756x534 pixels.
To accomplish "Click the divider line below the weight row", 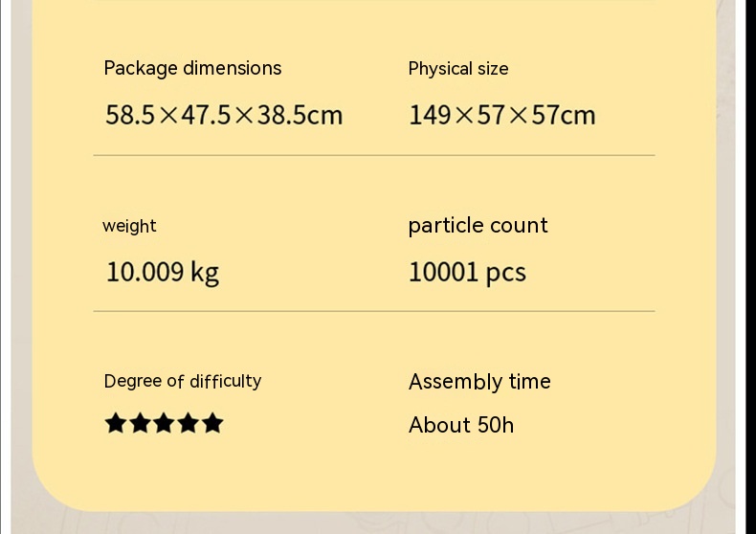I will (x=373, y=311).
